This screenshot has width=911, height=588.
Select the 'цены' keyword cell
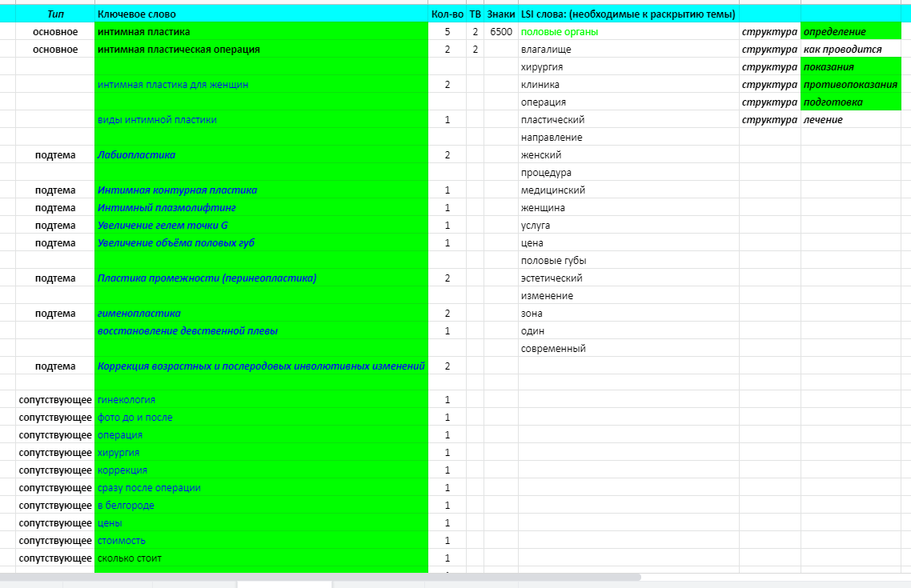click(261, 523)
